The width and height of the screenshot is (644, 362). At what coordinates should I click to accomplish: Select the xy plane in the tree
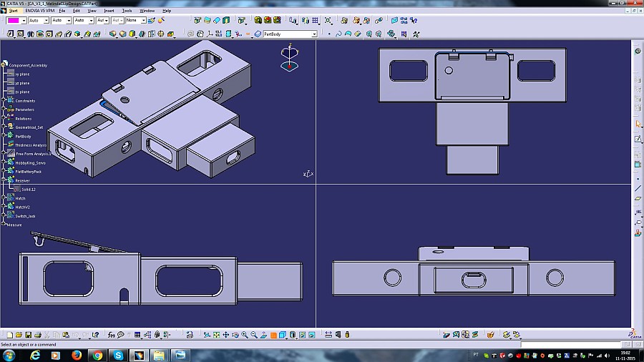coord(22,74)
